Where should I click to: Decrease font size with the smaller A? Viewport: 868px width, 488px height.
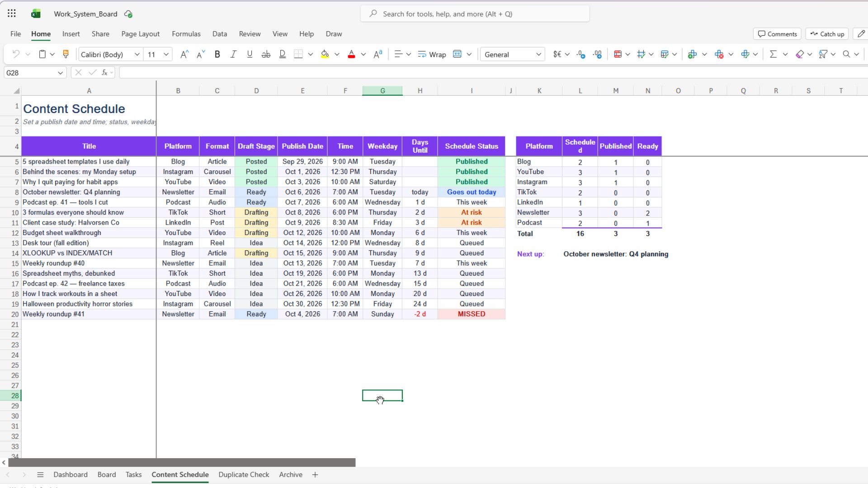(201, 54)
